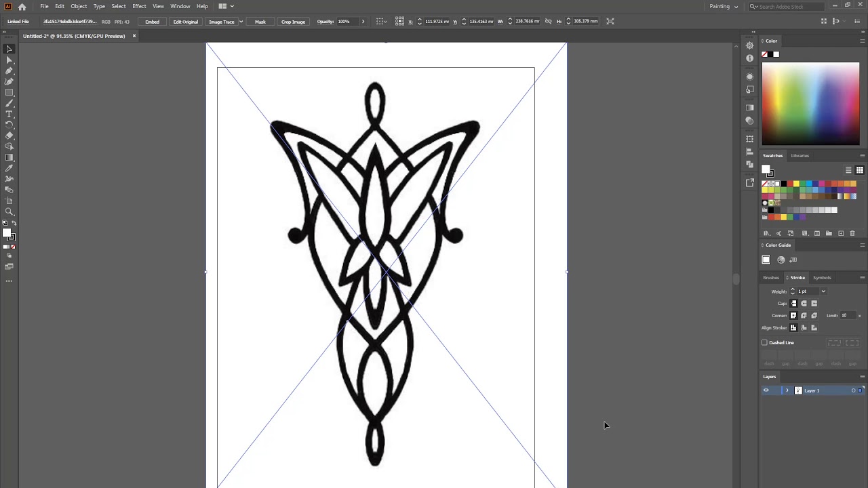Click the Edit Original button
This screenshot has width=868, height=488.
(x=185, y=22)
